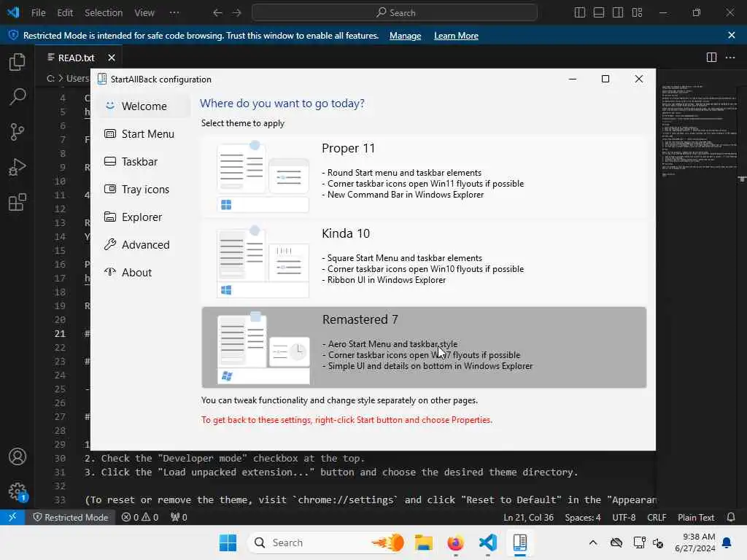The width and height of the screenshot is (747, 560).
Task: Open Windows notification bell in system tray
Action: coord(727,542)
